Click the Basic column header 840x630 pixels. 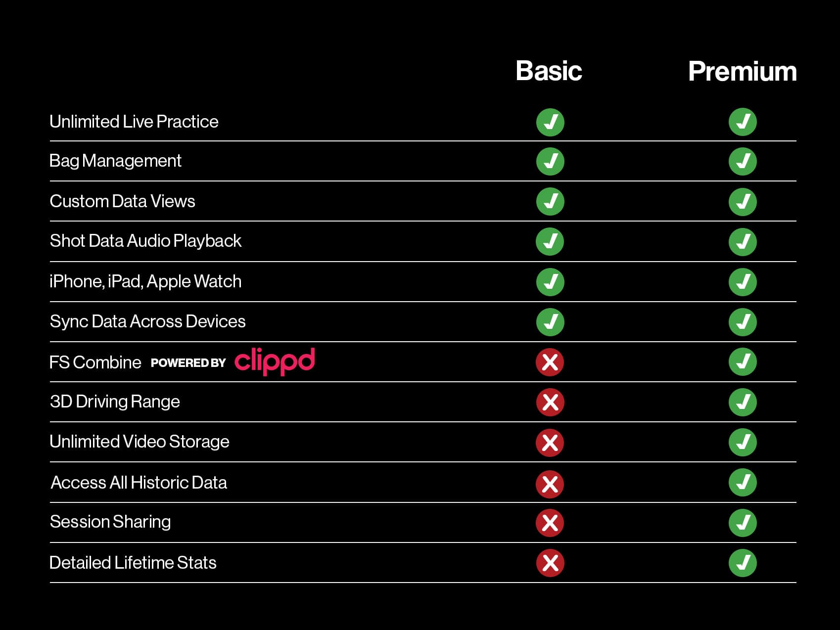[x=549, y=71]
